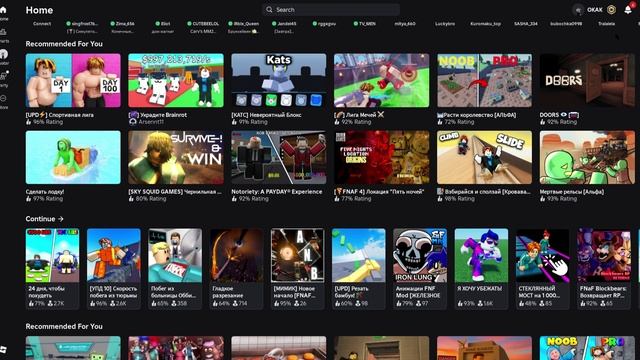
Task: Open the Climb and Slide game thumbnail
Action: click(484, 157)
